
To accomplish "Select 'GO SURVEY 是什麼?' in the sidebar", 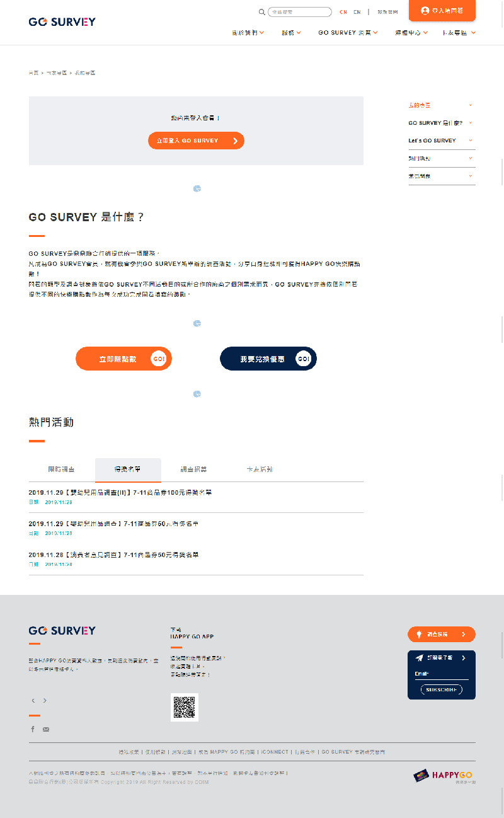I will click(x=435, y=123).
